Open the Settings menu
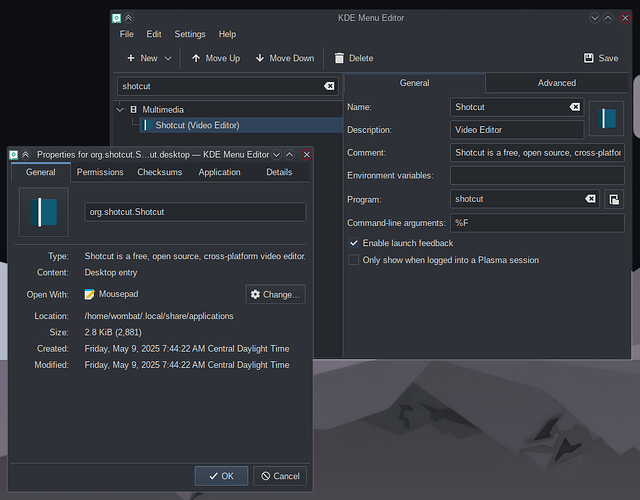The image size is (640, 500). 190,34
